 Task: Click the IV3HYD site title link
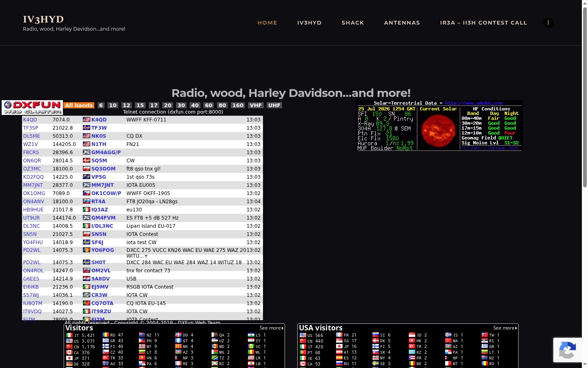point(43,19)
